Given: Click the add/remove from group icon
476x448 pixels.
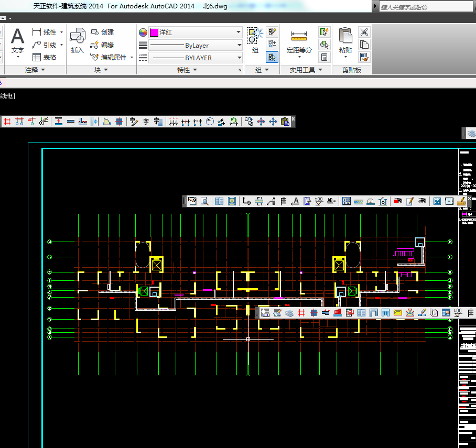Looking at the screenshot, I should coord(272,45).
